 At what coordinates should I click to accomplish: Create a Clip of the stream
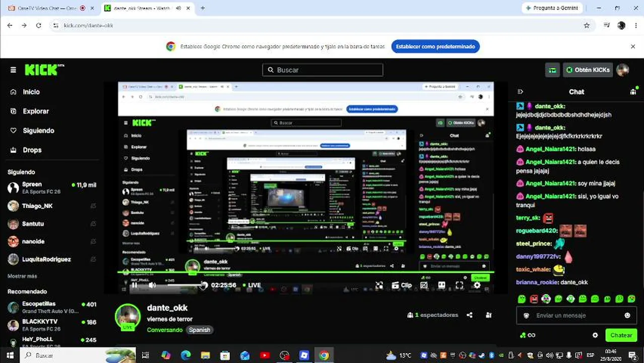402,285
